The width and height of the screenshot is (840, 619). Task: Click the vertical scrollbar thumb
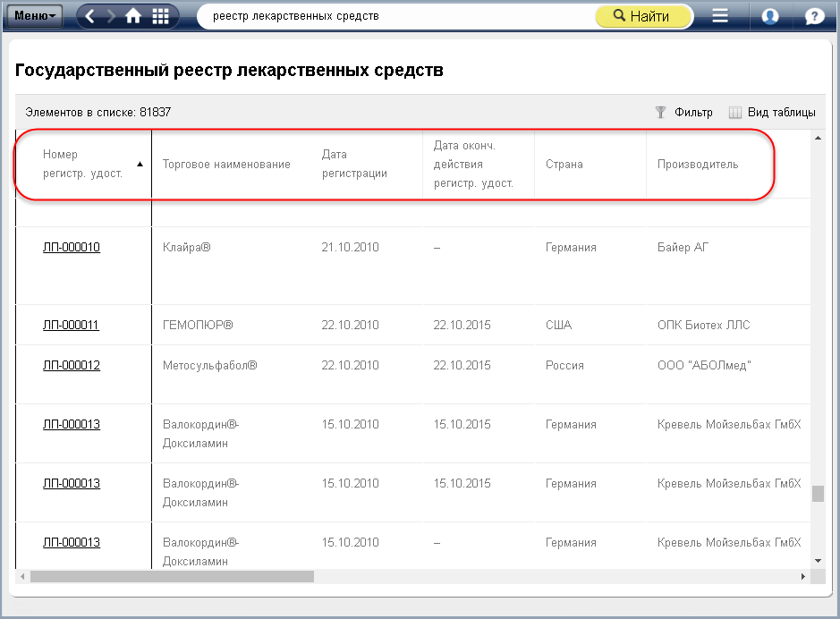[818, 494]
